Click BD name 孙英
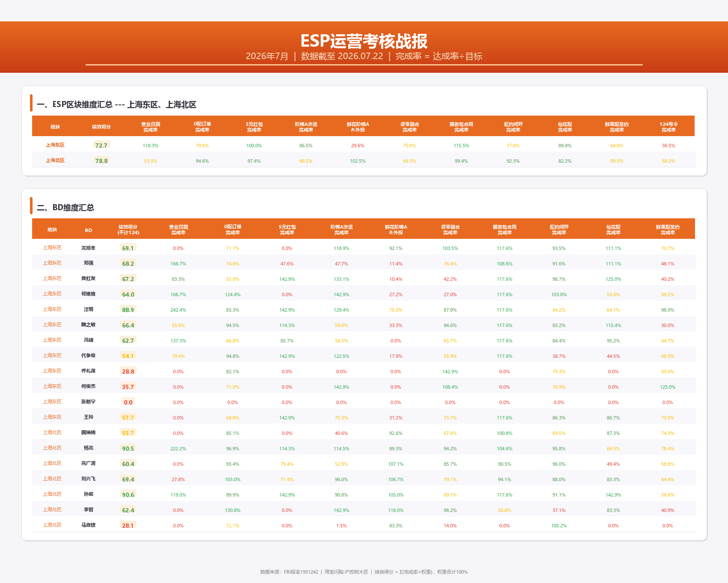The width and height of the screenshot is (728, 583). [89, 494]
